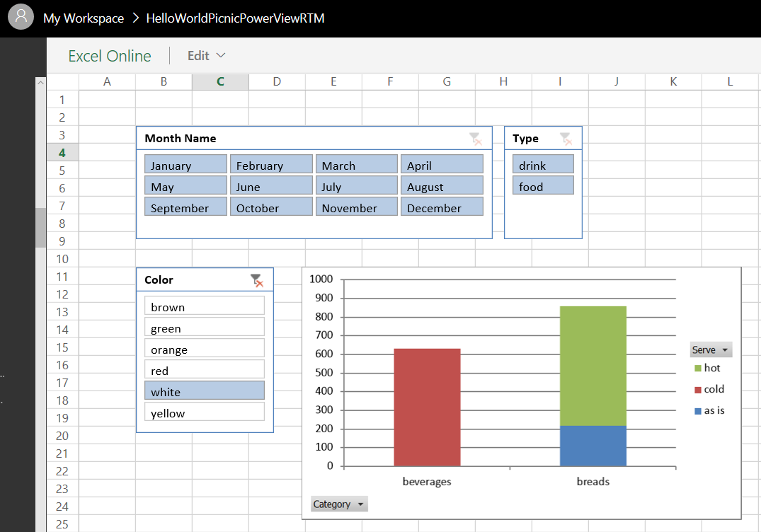Select column C header
Screen dimensions: 761x532
(x=220, y=82)
